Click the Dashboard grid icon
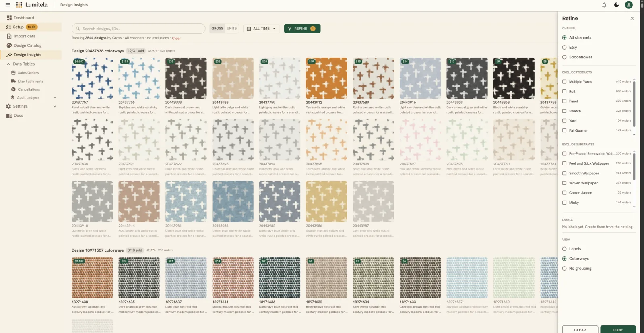This screenshot has width=644, height=333. (9, 18)
